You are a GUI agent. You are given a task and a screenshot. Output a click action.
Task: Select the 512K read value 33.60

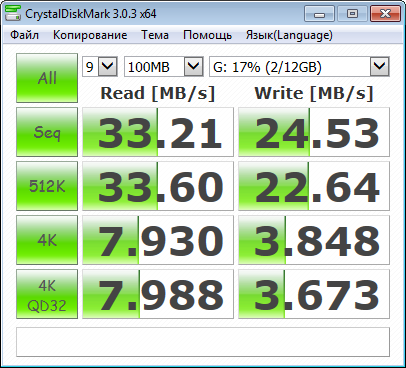(x=158, y=186)
